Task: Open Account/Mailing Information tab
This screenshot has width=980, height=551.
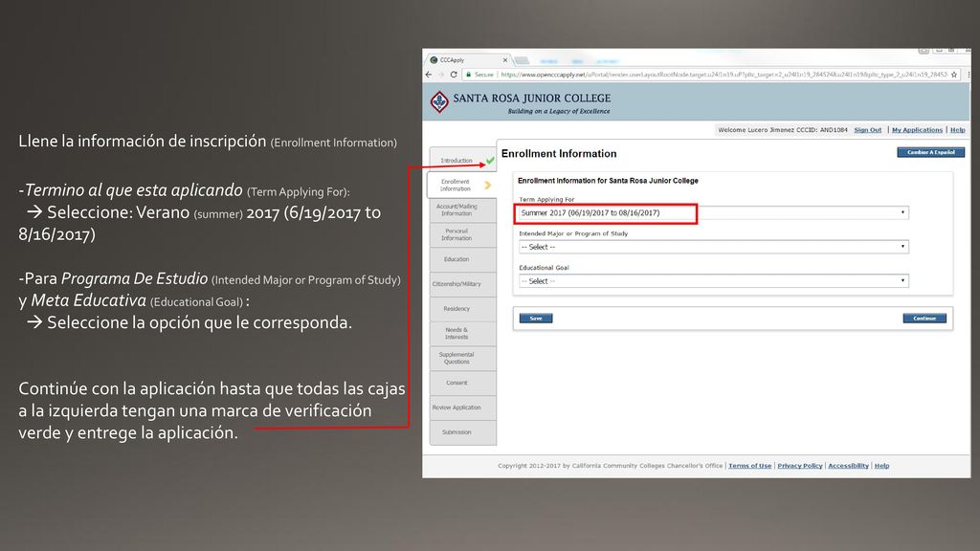Action: (462, 209)
